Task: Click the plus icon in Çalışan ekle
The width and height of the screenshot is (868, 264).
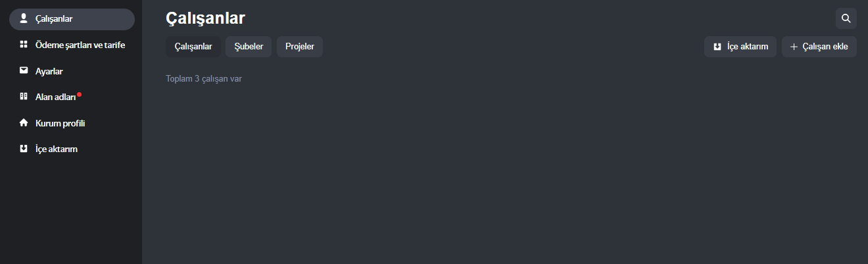Action: point(794,47)
